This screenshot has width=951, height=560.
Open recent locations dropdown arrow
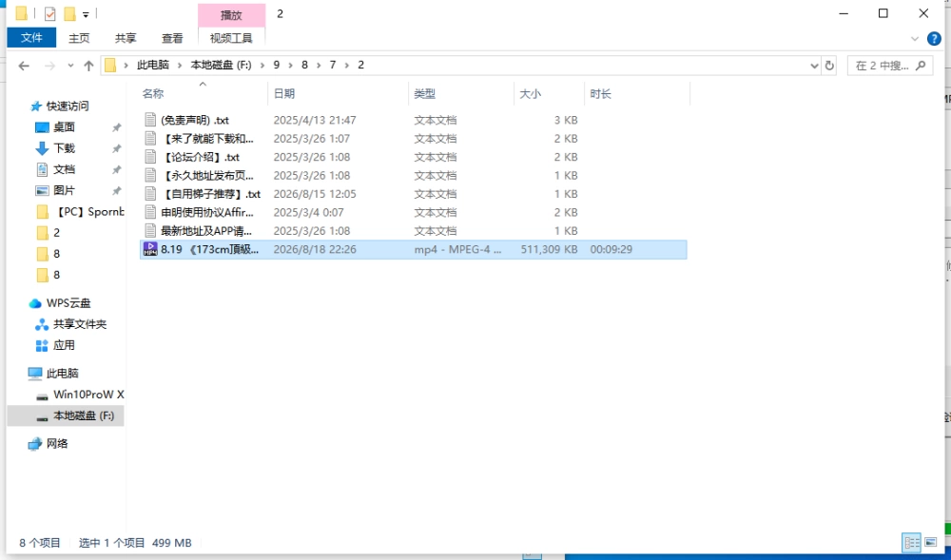coord(70,66)
